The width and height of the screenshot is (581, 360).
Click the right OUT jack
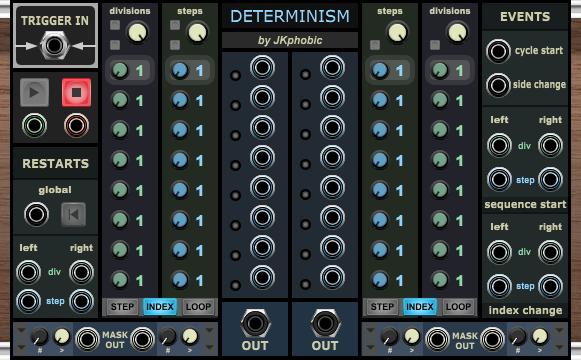click(x=325, y=323)
